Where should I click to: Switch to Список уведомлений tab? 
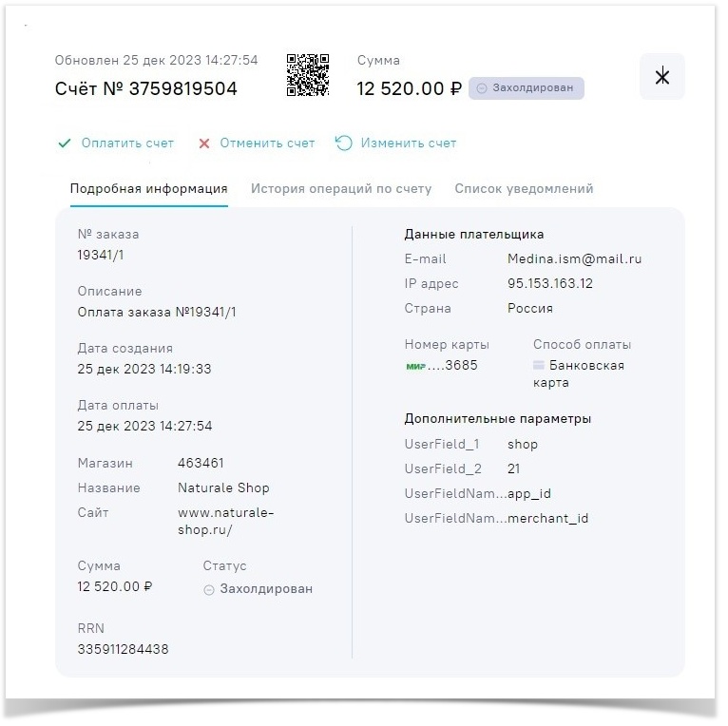click(x=524, y=188)
